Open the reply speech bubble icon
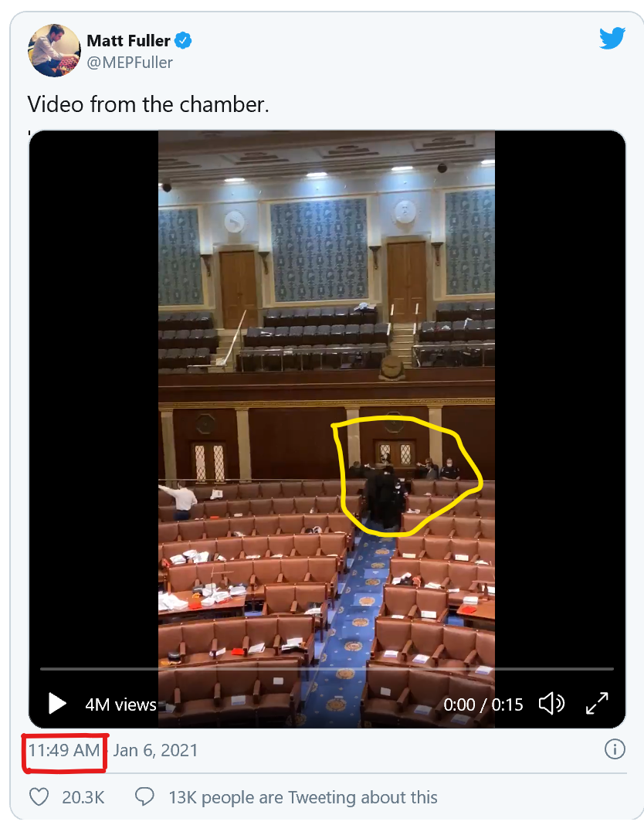Viewport: 644px width, 825px height. [x=144, y=797]
